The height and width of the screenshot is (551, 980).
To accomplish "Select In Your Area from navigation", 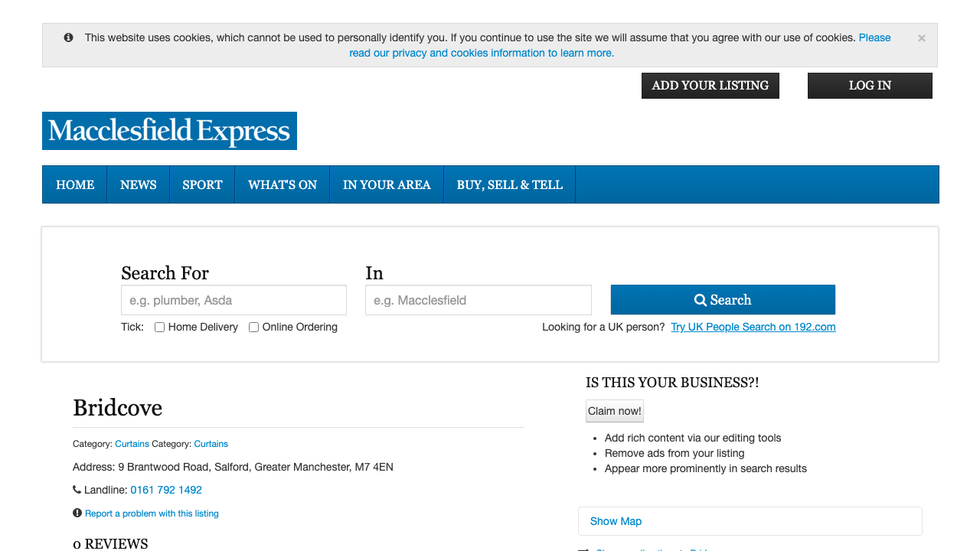I will coord(387,184).
